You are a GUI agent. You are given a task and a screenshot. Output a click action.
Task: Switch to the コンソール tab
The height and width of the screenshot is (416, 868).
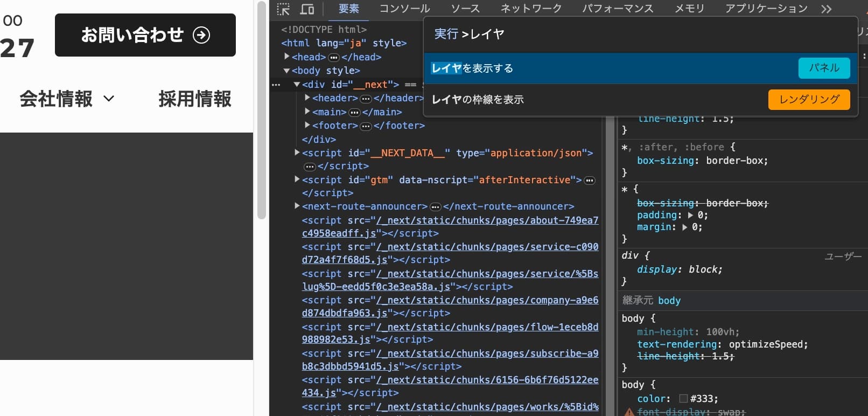click(404, 9)
